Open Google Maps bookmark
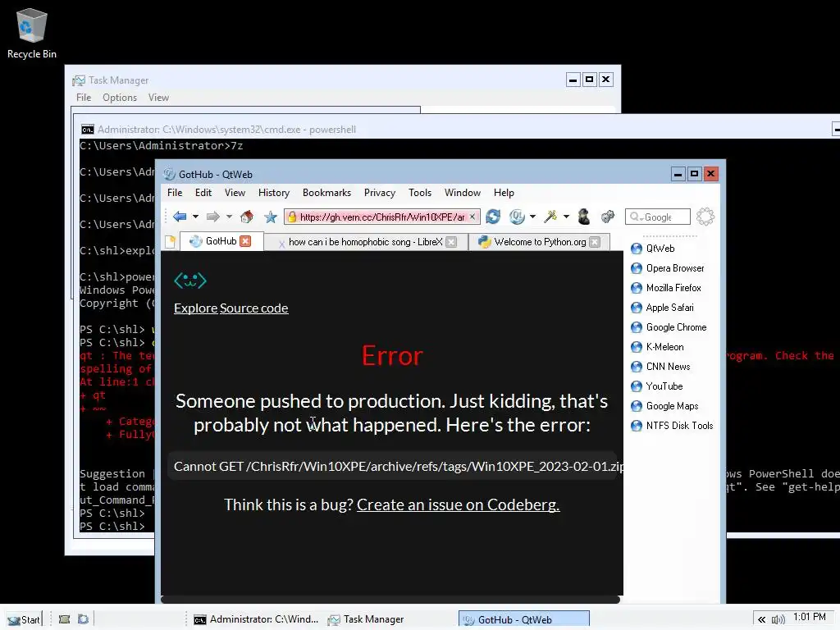840x630 pixels. (x=664, y=406)
